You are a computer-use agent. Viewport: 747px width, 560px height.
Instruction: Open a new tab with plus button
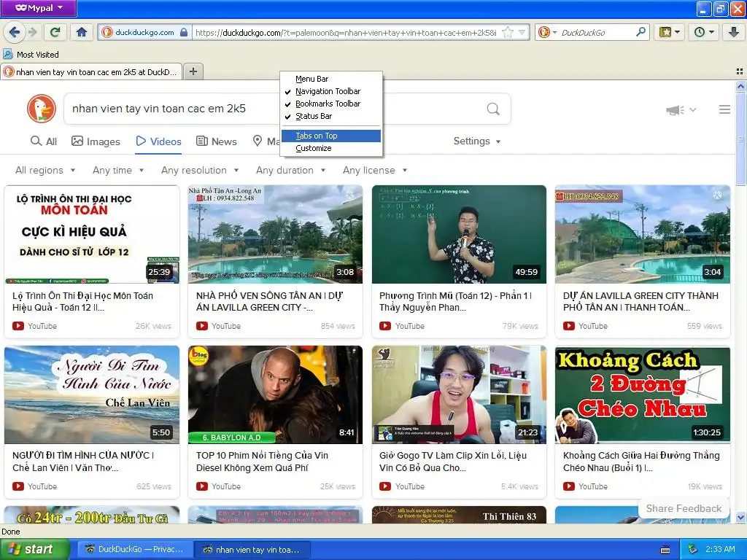(193, 71)
